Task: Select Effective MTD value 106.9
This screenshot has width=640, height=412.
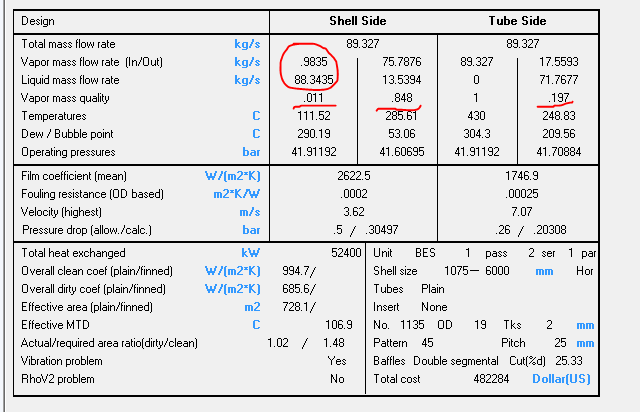Action: pos(339,326)
